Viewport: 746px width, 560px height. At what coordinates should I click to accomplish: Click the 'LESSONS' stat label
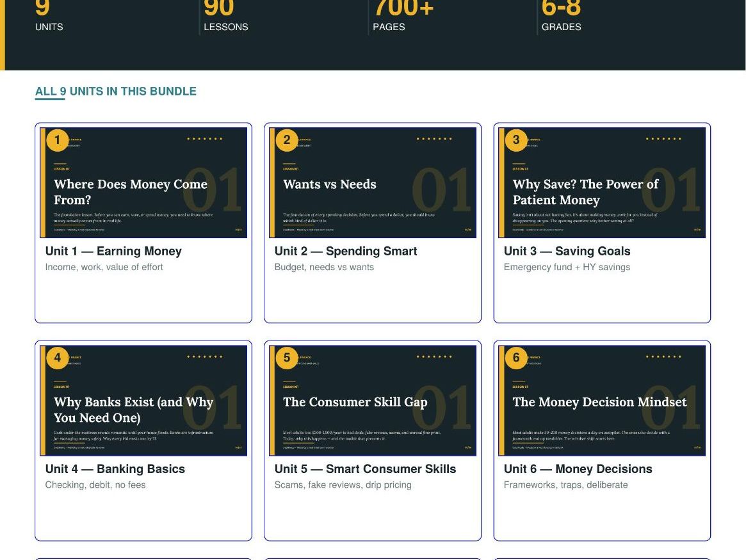point(226,27)
